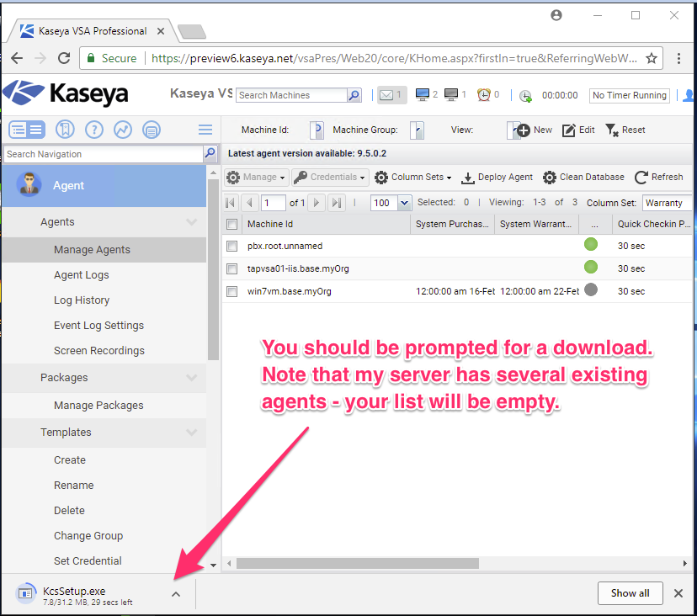This screenshot has width=697, height=616.
Task: Click Show all downloads button
Action: point(630,593)
